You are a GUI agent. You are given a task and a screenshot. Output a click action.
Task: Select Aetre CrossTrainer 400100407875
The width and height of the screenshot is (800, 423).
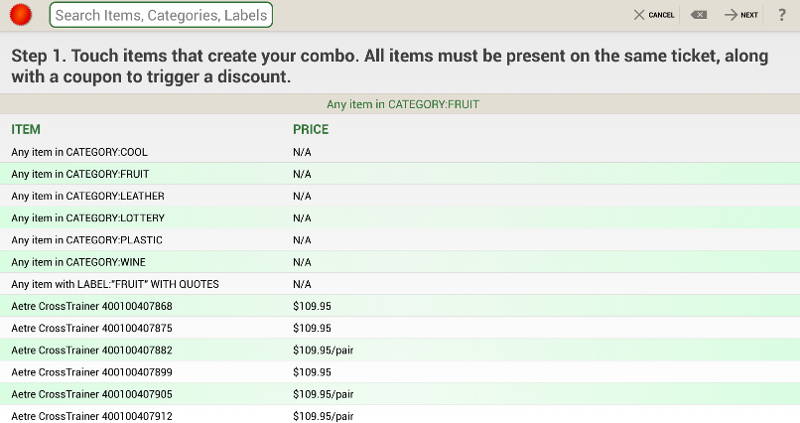(x=400, y=328)
